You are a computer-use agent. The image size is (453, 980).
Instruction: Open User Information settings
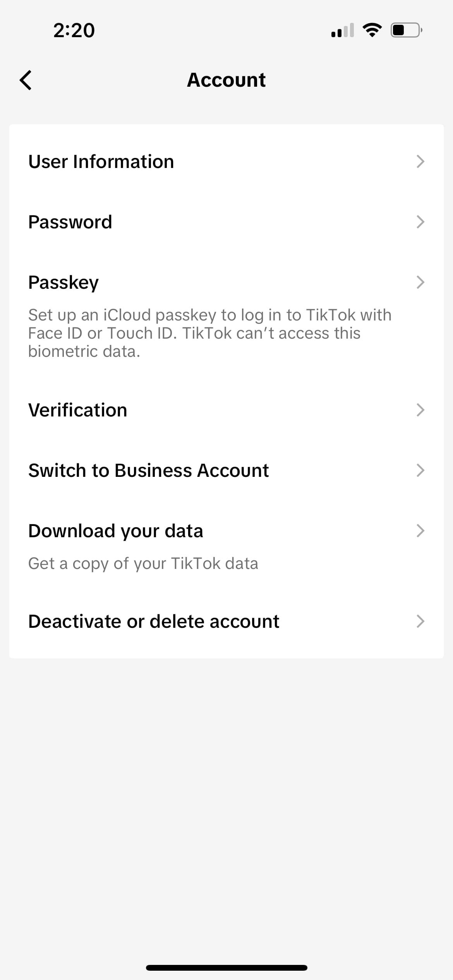pos(101,161)
